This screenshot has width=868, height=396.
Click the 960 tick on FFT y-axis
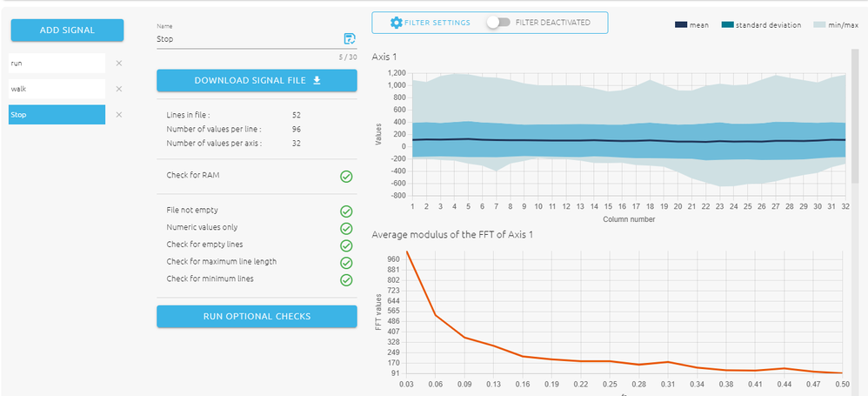pyautogui.click(x=393, y=259)
